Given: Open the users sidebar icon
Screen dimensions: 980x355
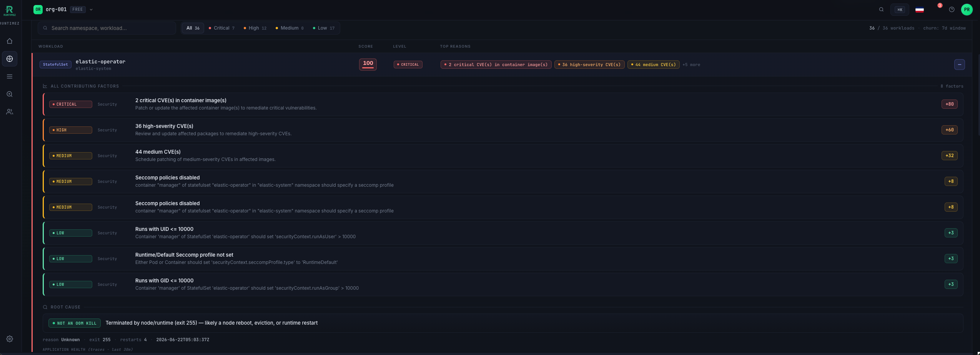Looking at the screenshot, I should pyautogui.click(x=10, y=112).
